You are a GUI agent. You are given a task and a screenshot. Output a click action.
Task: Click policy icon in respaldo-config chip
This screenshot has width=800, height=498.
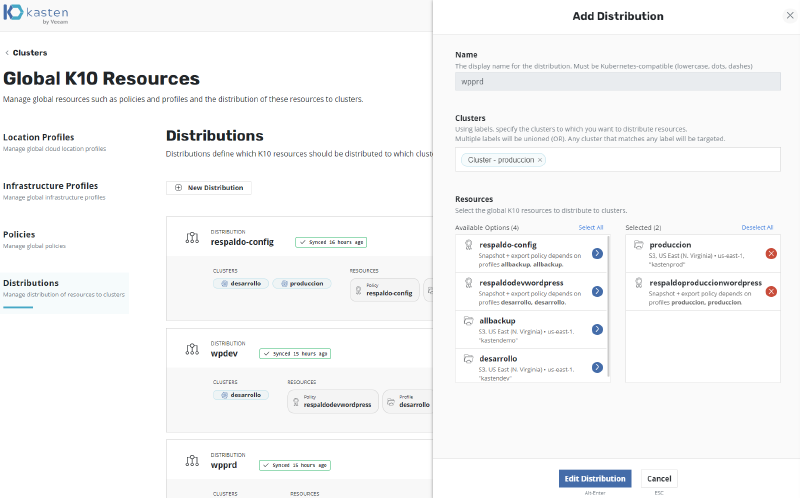pos(358,290)
